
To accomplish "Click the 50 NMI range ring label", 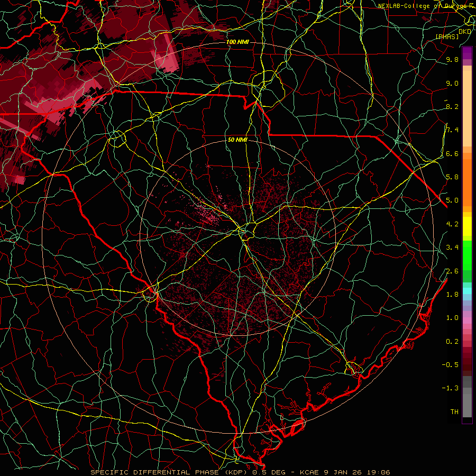I will tap(237, 140).
